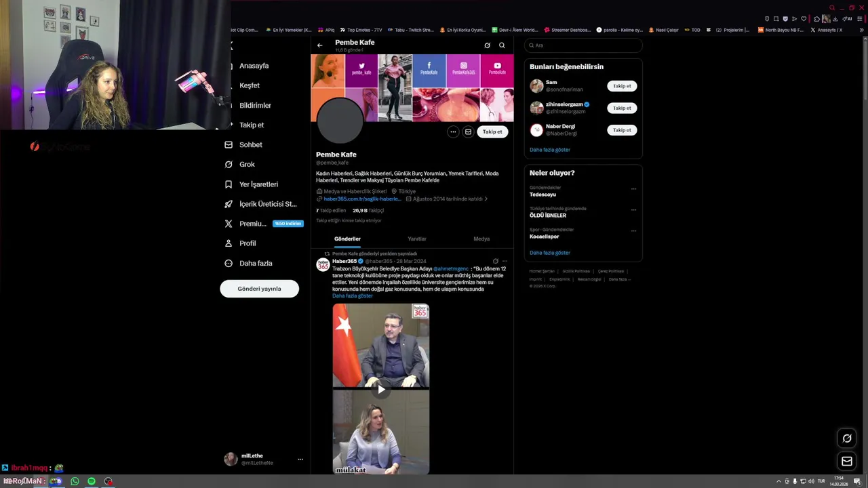This screenshot has width=868, height=488.
Task: Search within Pembe Kafe profile posts
Action: coord(502,45)
